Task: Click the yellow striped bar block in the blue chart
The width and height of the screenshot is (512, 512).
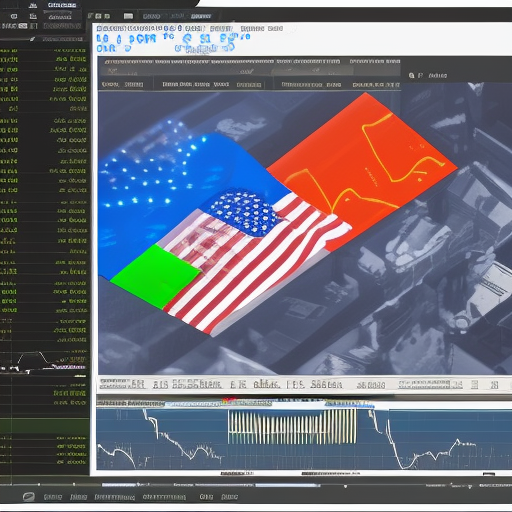Action: tap(292, 427)
